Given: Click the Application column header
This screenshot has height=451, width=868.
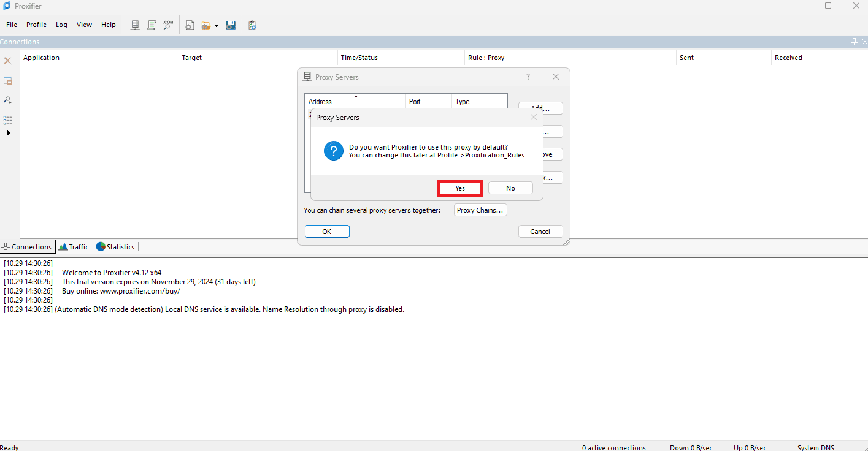Looking at the screenshot, I should (42, 58).
